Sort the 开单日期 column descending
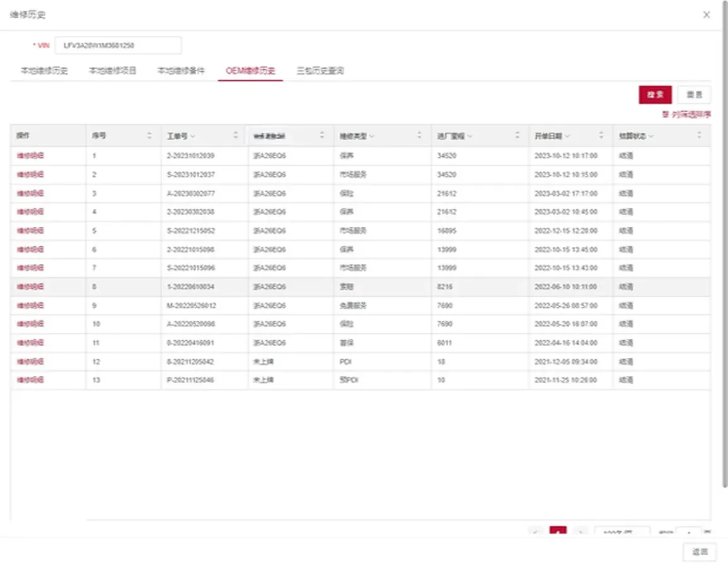The image size is (728, 567). (x=603, y=137)
